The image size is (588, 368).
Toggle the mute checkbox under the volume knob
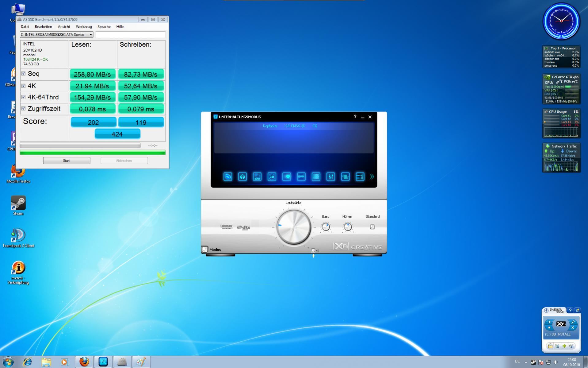313,250
